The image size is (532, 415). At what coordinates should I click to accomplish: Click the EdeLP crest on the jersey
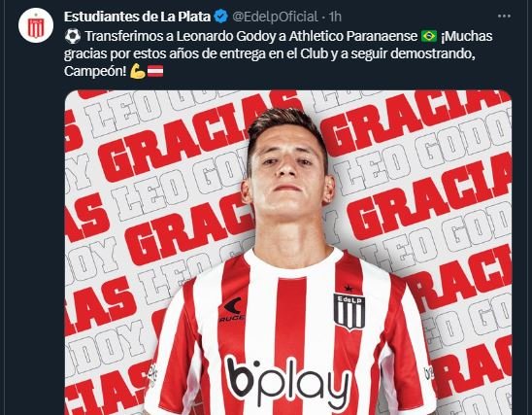pos(349,312)
